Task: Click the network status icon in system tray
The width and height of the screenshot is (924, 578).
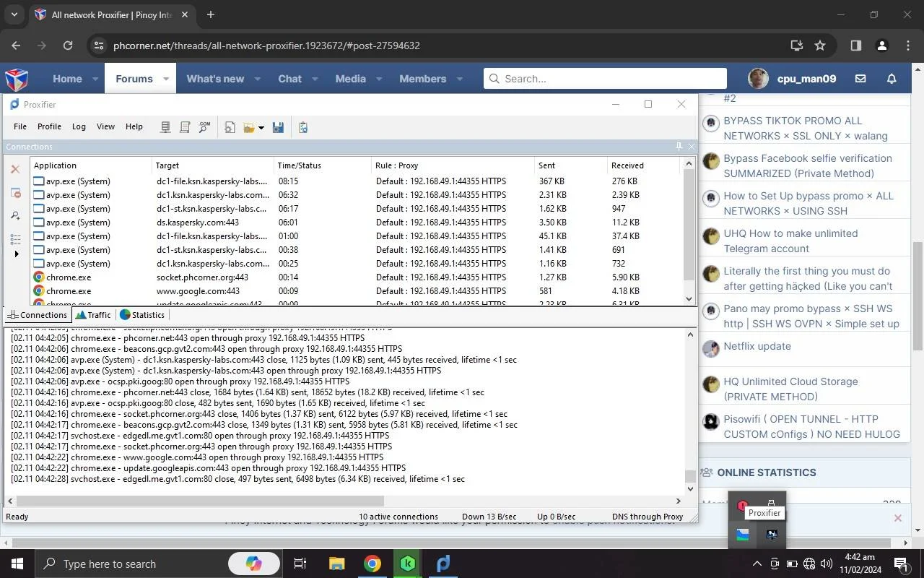Action: click(809, 564)
